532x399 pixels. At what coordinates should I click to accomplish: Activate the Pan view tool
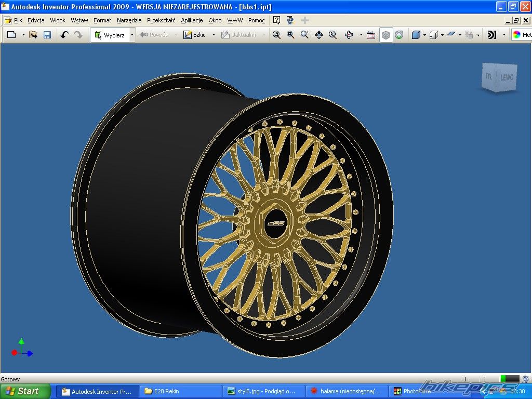[x=319, y=35]
